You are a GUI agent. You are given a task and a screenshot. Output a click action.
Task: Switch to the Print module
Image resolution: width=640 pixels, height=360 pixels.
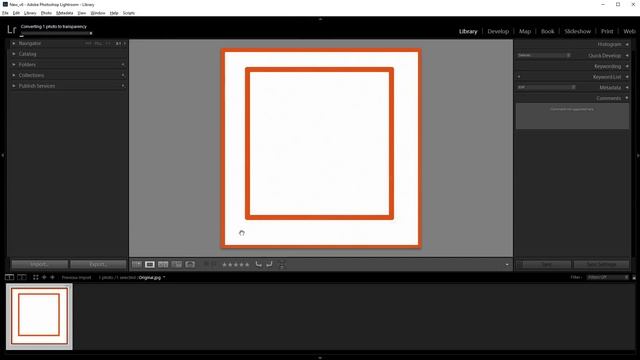[x=607, y=31]
